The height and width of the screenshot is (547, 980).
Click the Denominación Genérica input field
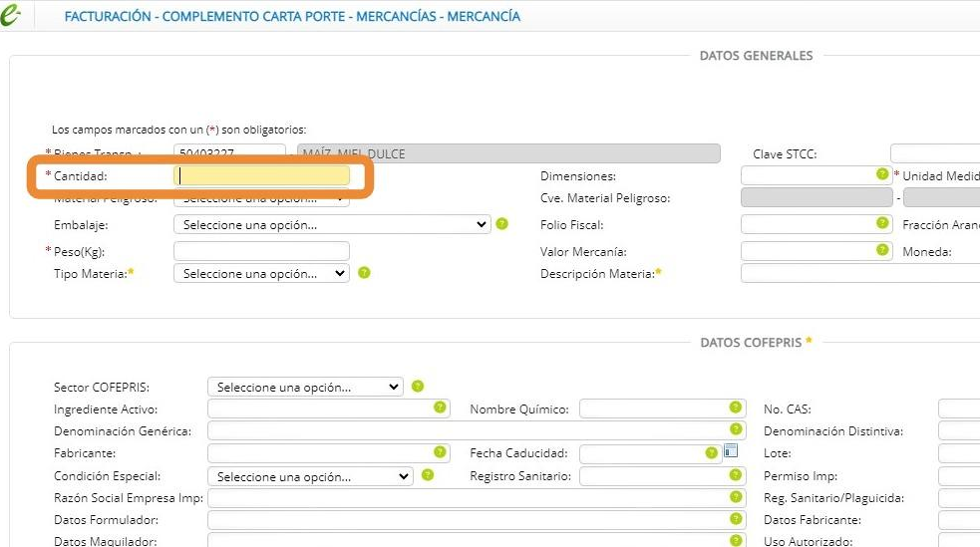click(477, 430)
